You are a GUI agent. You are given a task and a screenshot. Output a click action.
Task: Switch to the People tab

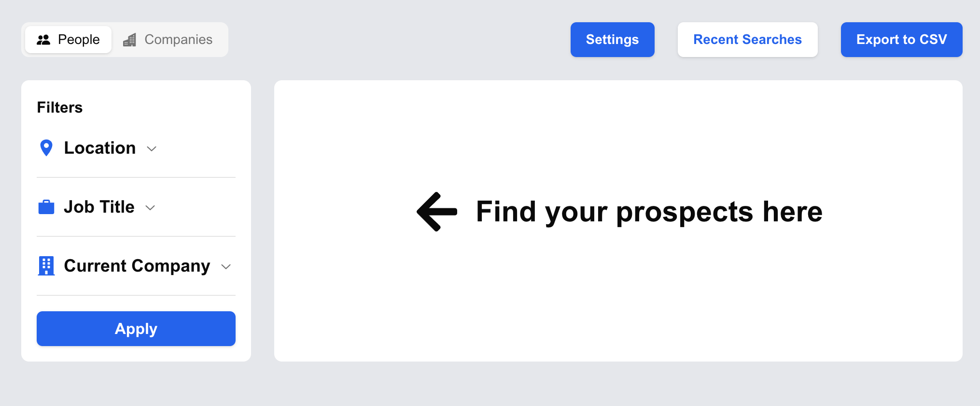pyautogui.click(x=69, y=40)
